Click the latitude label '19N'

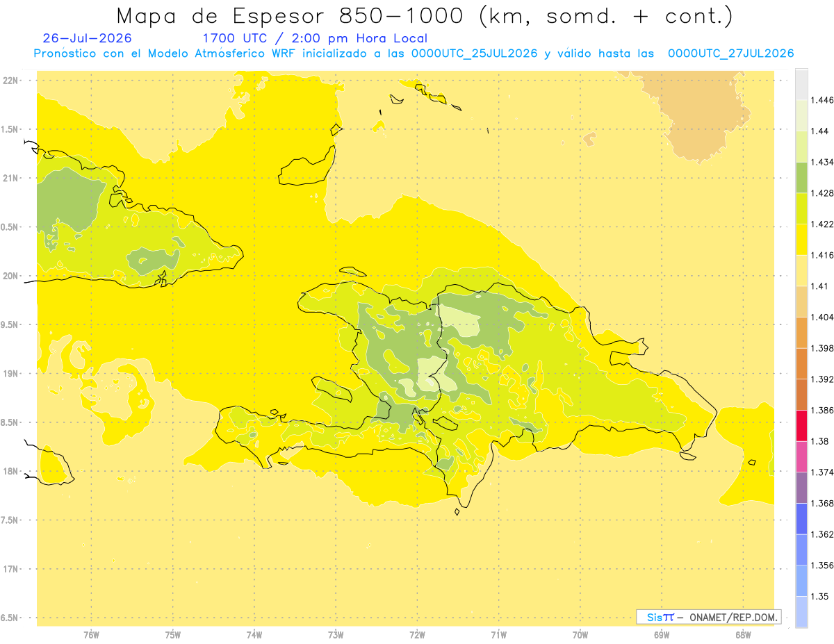point(10,373)
